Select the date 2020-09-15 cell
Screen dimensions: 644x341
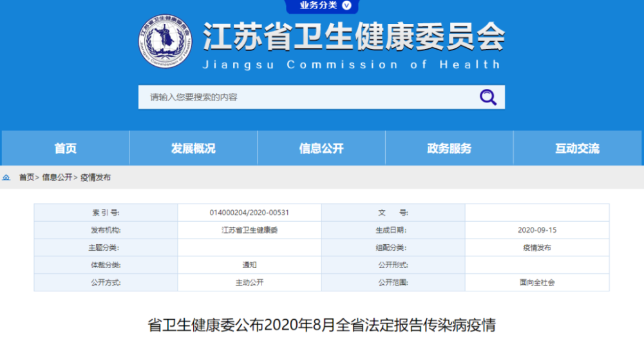pos(537,230)
